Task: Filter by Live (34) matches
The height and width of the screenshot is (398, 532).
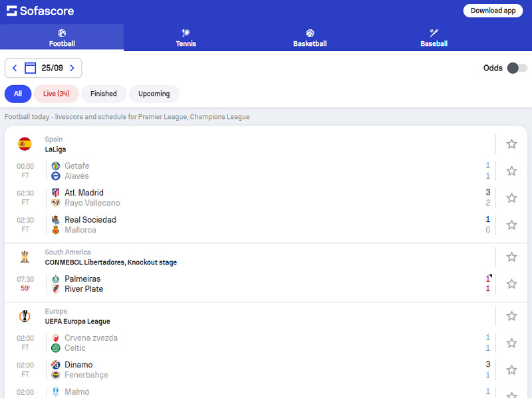Action: point(57,94)
